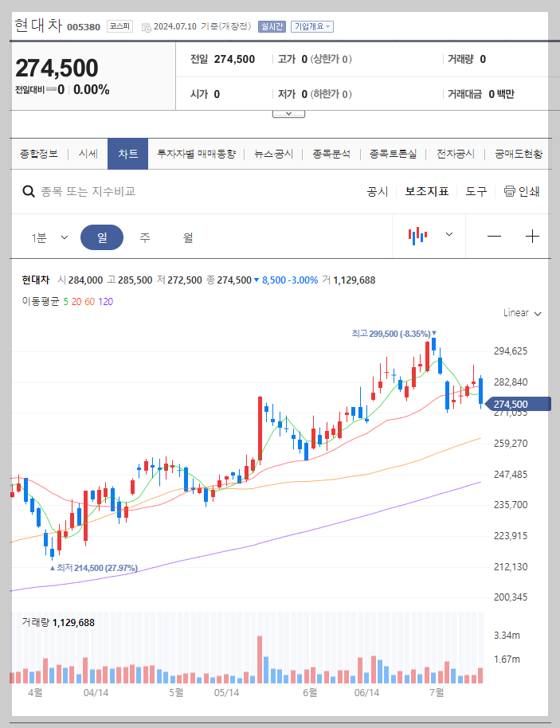Expand quote details with the chevron button
Viewport: 560px width, 728px height.
288,114
